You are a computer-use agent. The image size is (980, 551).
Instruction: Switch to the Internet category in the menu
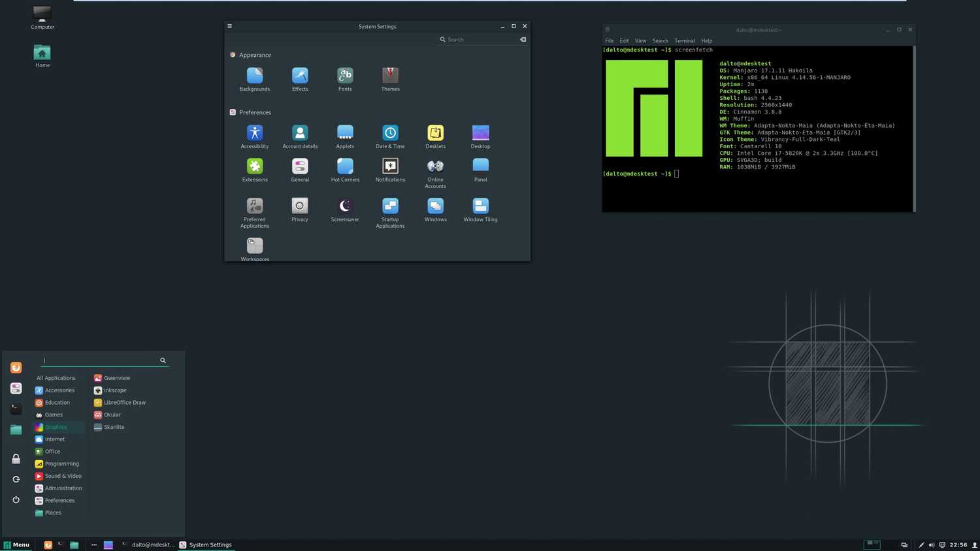pos(54,439)
